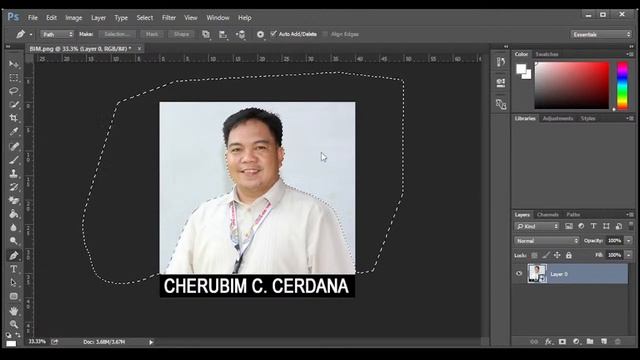Toggle lock all for layer
This screenshot has height=360, width=640.
click(x=569, y=255)
